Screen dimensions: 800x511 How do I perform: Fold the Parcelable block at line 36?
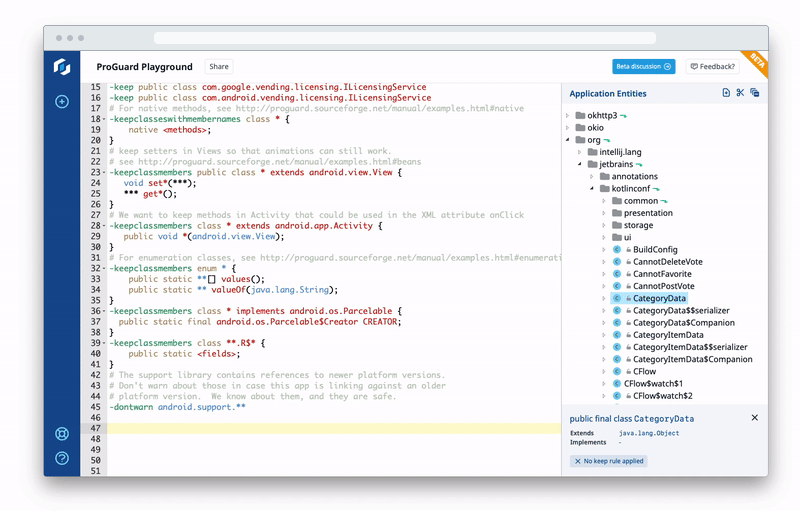pos(105,311)
